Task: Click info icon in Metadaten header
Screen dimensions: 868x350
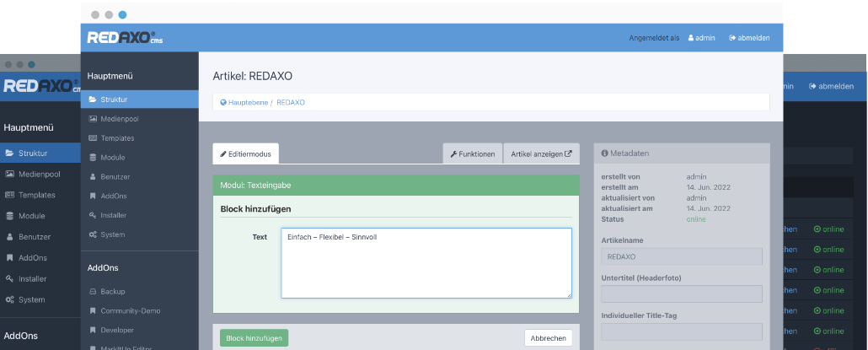Action: click(604, 153)
